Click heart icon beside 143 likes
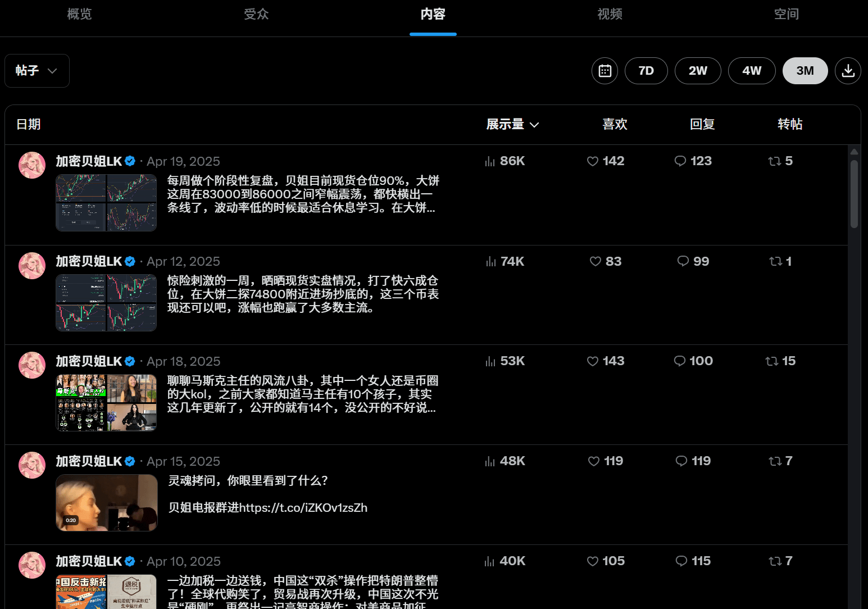The height and width of the screenshot is (609, 868). (x=592, y=361)
